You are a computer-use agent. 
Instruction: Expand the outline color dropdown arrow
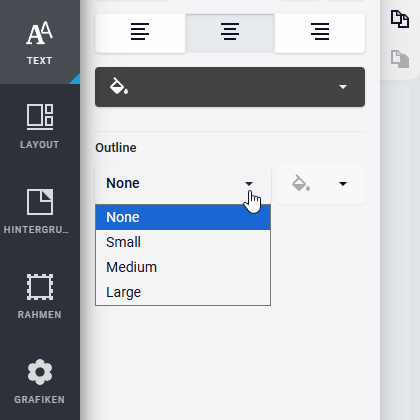[343, 184]
